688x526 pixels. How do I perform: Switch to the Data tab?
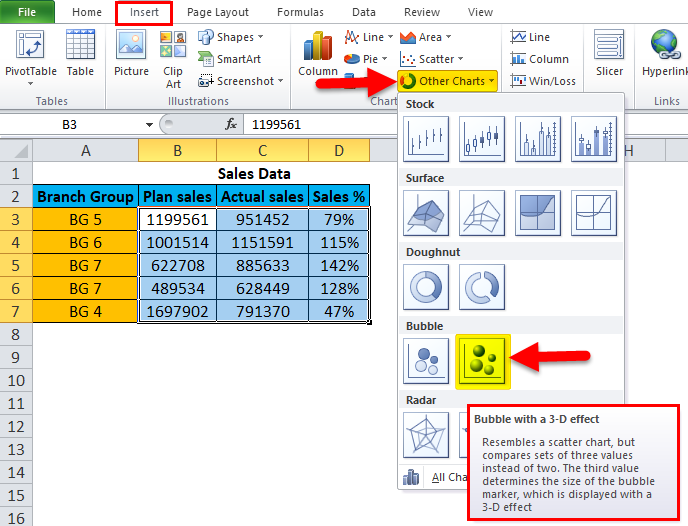pos(364,12)
